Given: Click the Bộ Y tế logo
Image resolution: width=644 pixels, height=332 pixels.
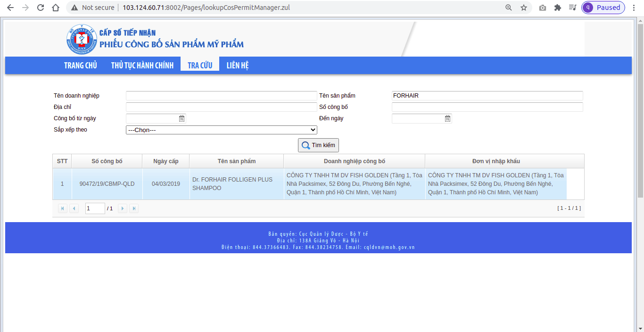Looking at the screenshot, I should click(x=81, y=39).
